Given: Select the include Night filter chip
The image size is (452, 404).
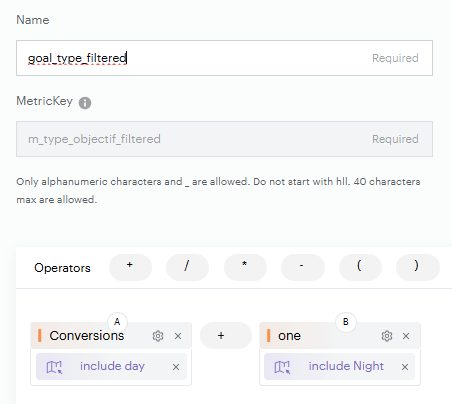Looking at the screenshot, I should [x=339, y=366].
